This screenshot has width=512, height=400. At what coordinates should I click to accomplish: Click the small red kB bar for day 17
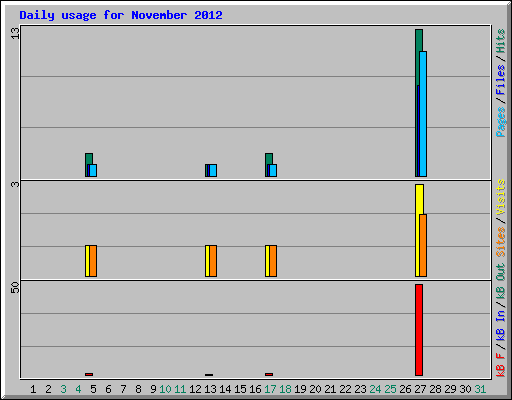tap(269, 374)
